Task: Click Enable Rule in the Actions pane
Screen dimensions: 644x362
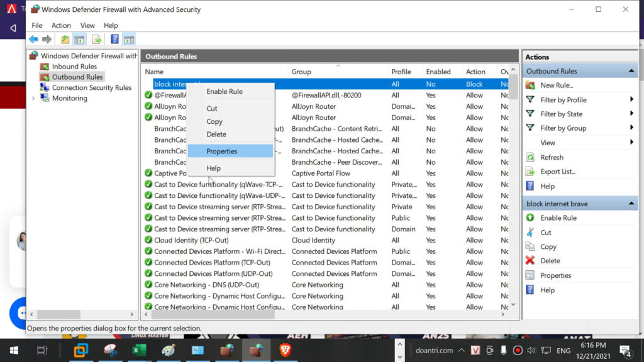Action: [558, 218]
